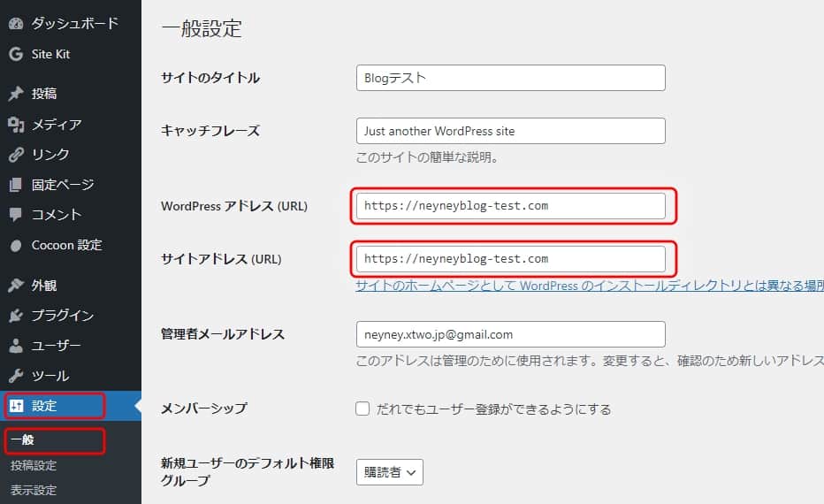Click the 一般設定 page heading
The width and height of the screenshot is (824, 504).
click(202, 28)
